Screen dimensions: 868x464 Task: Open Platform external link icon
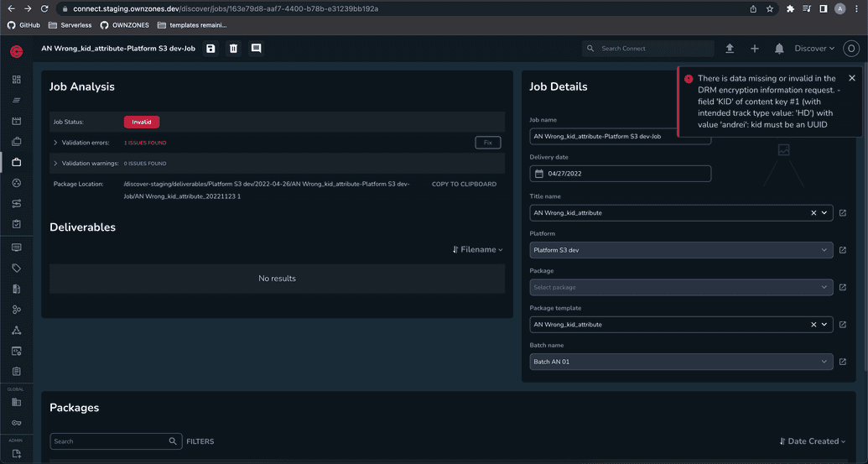(x=843, y=250)
